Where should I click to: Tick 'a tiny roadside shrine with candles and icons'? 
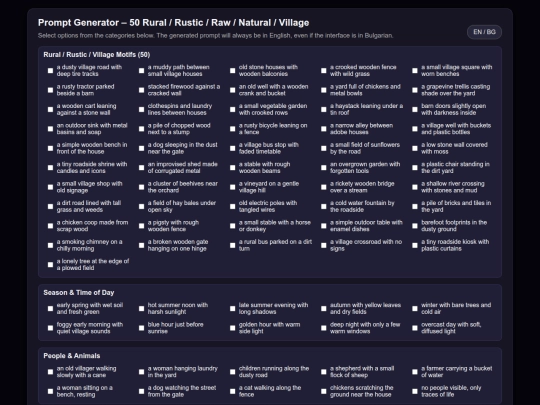tap(51, 168)
